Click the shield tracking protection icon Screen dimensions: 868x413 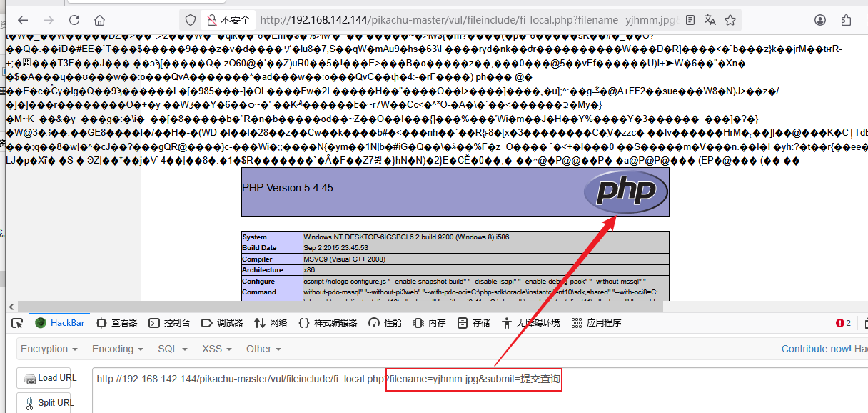point(191,20)
